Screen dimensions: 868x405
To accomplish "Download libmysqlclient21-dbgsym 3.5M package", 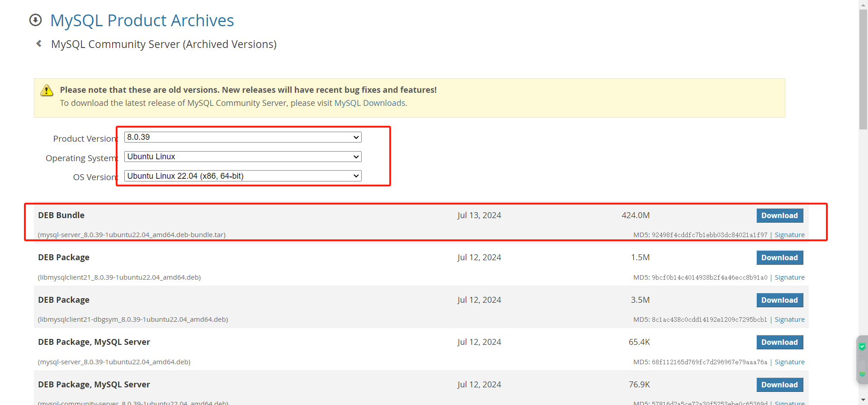I will click(779, 300).
